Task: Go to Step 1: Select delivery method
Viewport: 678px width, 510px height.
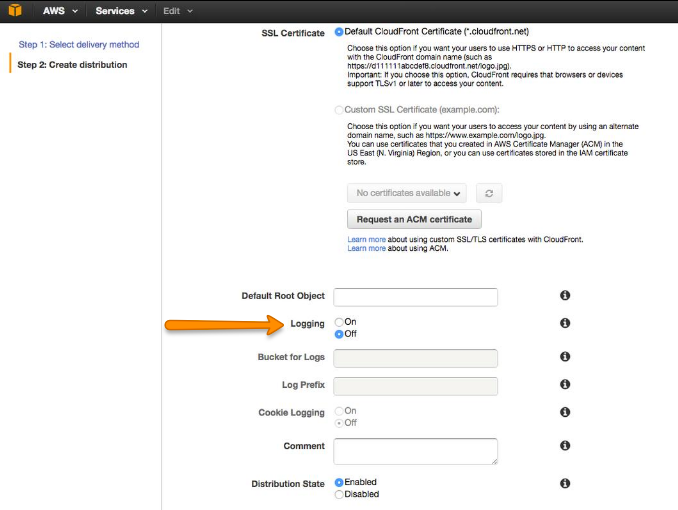Action: [79, 44]
